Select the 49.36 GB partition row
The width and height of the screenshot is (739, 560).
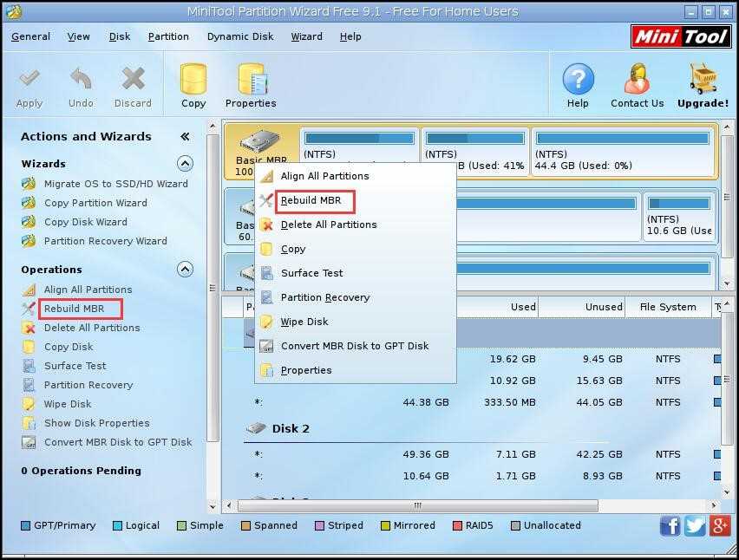tap(471, 454)
